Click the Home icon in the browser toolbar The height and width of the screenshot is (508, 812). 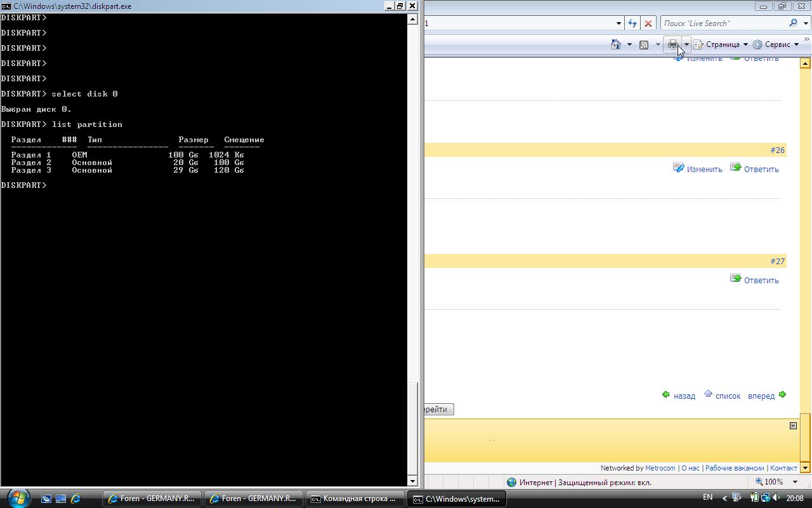click(x=615, y=44)
